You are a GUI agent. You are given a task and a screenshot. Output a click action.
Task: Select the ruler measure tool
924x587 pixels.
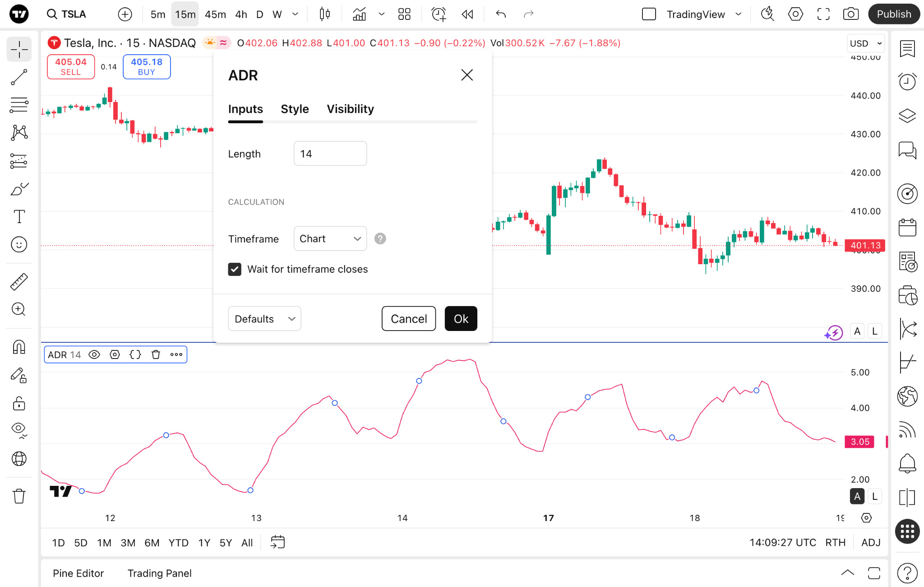click(x=19, y=282)
